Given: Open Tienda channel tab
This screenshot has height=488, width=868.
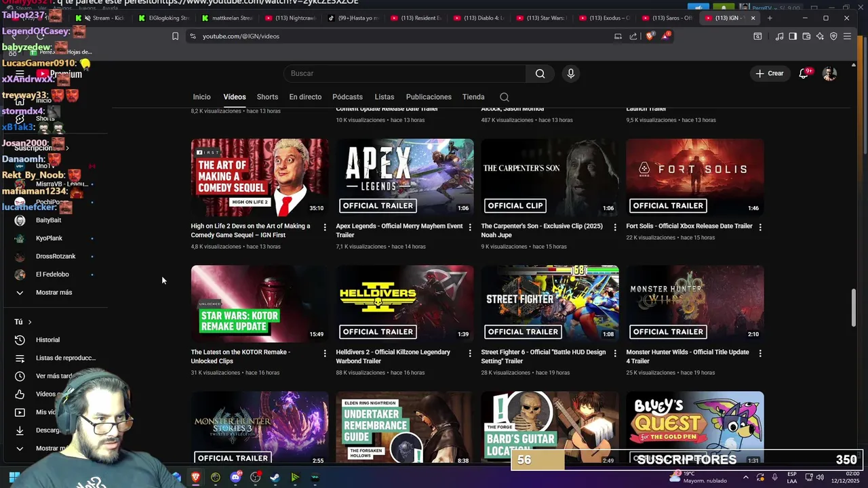Looking at the screenshot, I should tap(473, 97).
